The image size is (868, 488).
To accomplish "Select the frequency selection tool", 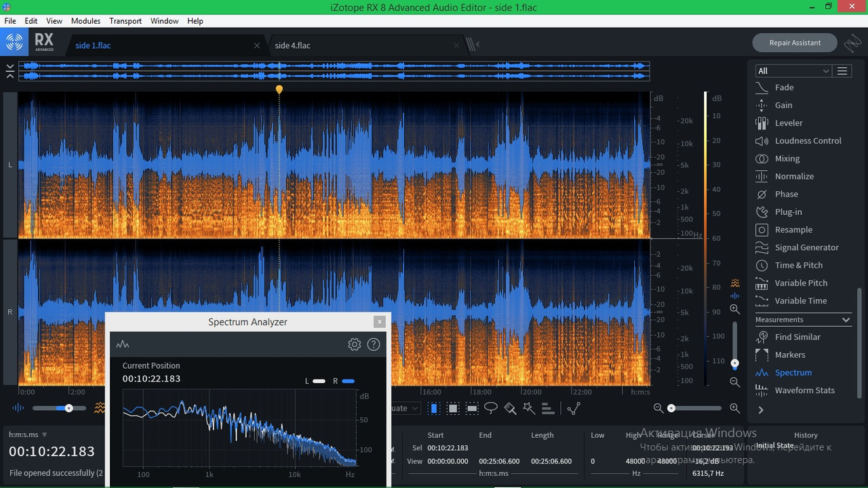I will click(472, 408).
